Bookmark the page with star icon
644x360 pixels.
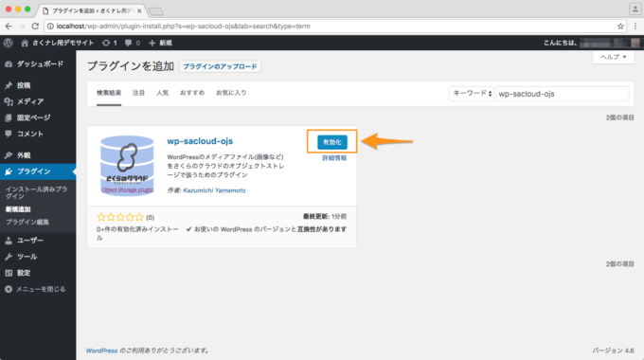[x=620, y=27]
